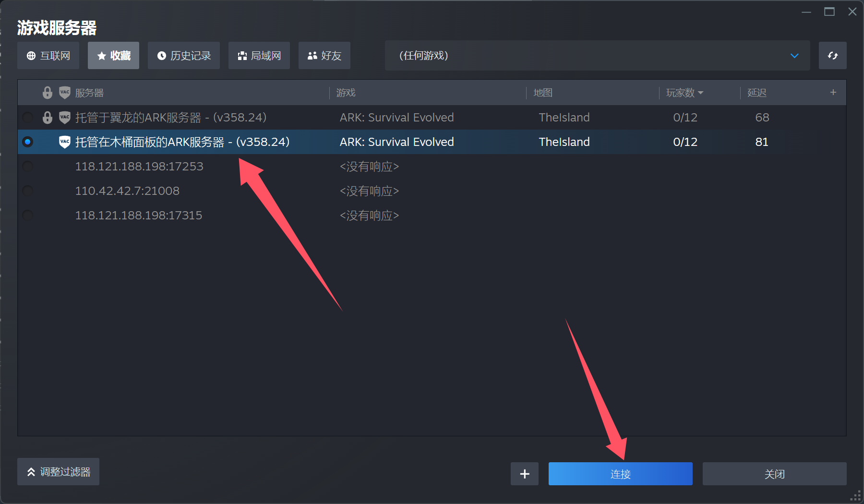
Task: Minimize the 游戏服务器 window
Action: point(806,12)
